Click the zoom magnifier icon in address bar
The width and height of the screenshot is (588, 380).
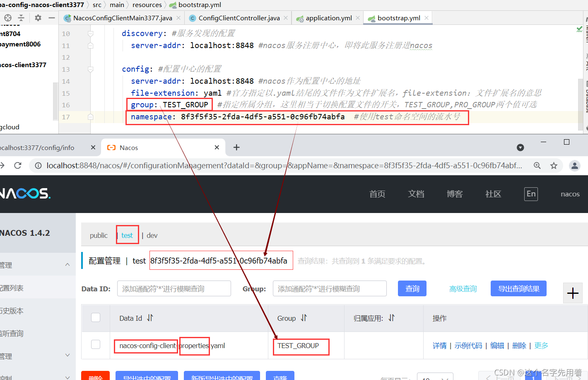tap(537, 166)
